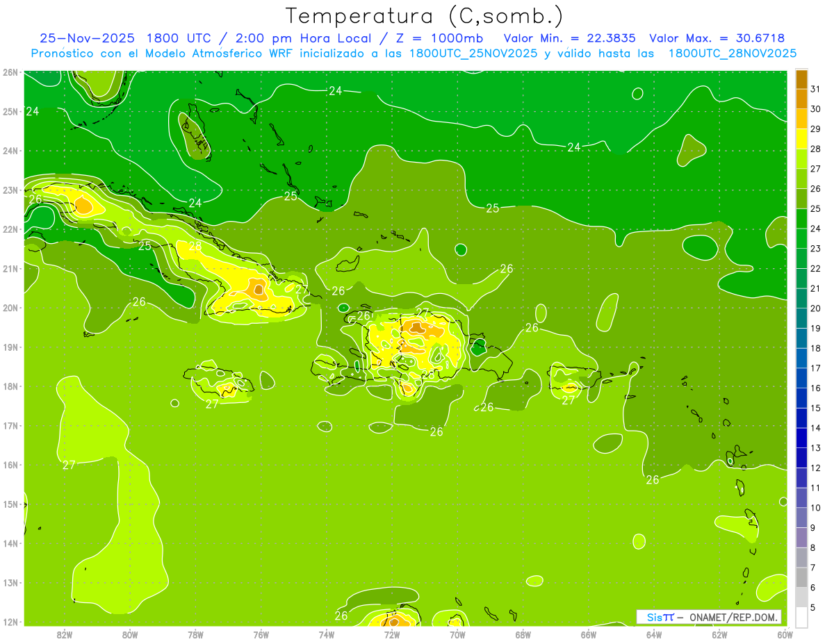Click the "24N" latitude label
The width and height of the screenshot is (834, 644).
tap(10, 150)
